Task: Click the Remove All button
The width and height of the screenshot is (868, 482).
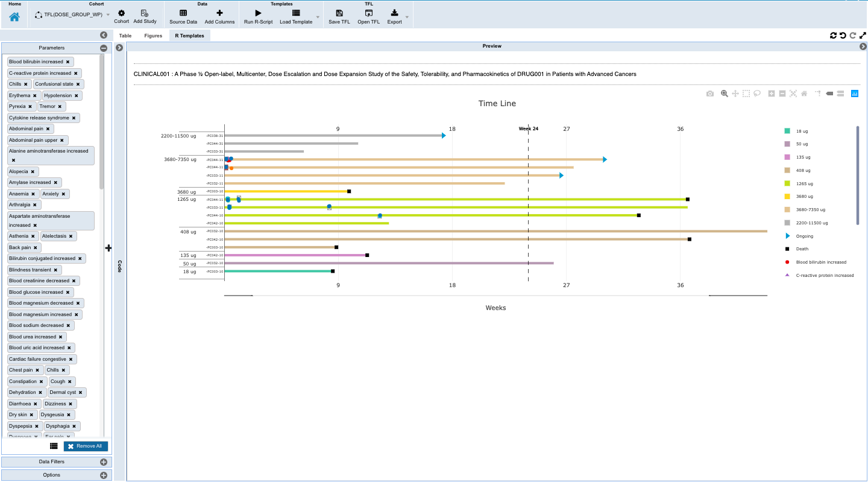Action: pyautogui.click(x=86, y=446)
